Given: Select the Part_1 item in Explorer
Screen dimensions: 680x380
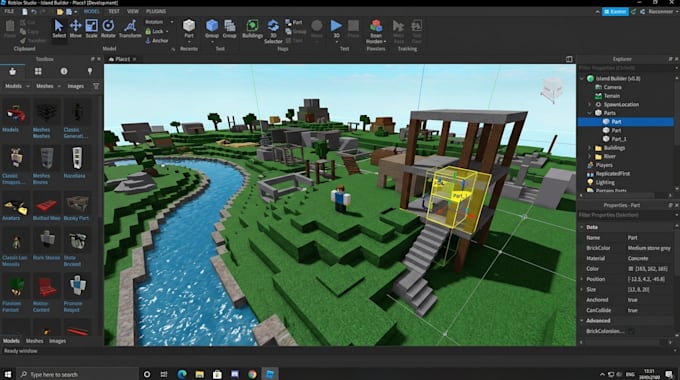Looking at the screenshot, I should 619,139.
